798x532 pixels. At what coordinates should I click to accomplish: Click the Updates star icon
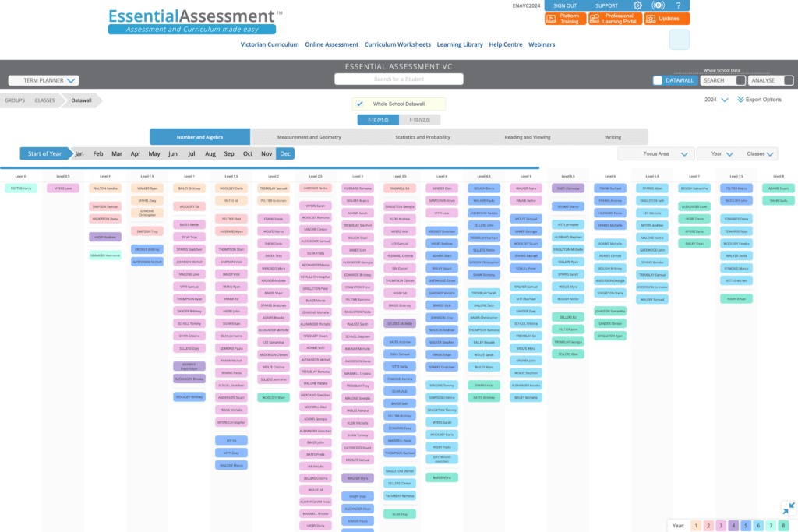coord(651,19)
